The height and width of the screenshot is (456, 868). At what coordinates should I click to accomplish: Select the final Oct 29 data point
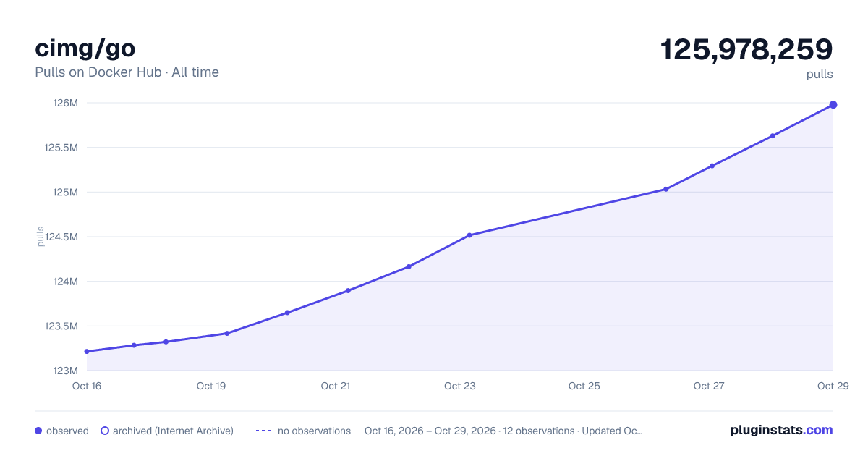coord(833,105)
